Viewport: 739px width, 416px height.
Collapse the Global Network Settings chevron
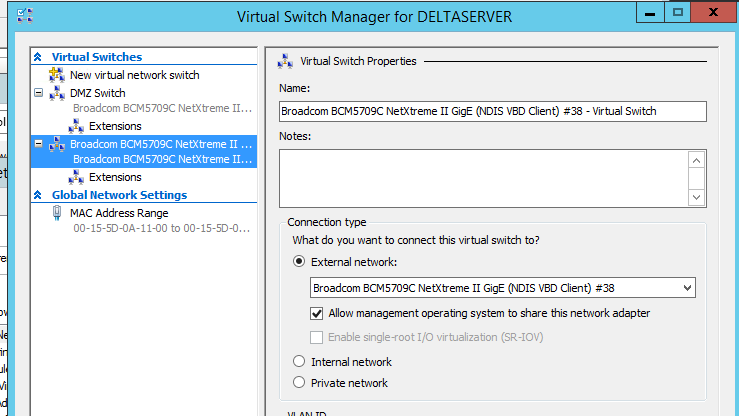tap(38, 195)
